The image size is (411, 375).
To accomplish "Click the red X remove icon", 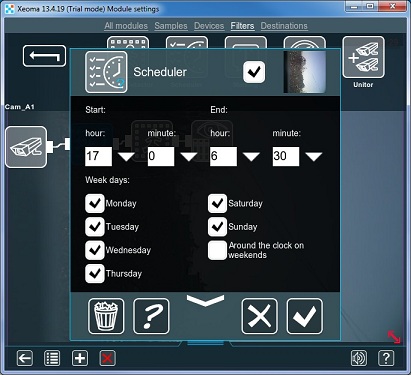I will [x=107, y=358].
